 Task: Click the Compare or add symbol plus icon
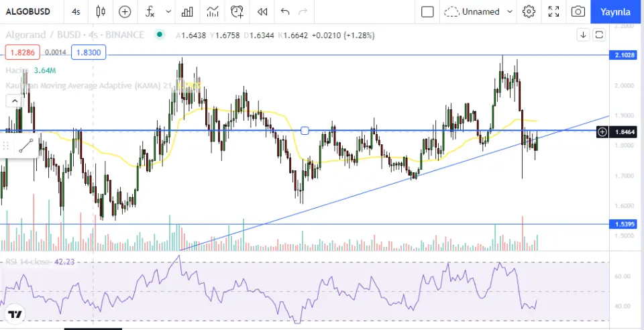[125, 11]
